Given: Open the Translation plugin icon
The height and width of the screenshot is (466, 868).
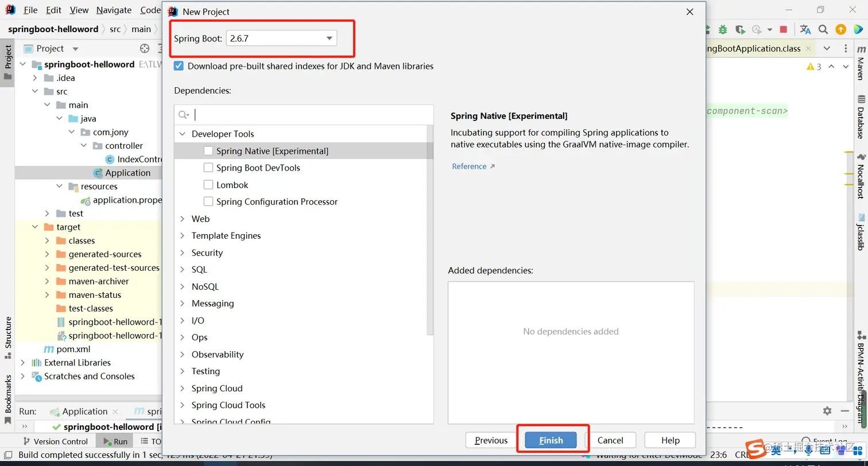Looking at the screenshot, I should 805,29.
